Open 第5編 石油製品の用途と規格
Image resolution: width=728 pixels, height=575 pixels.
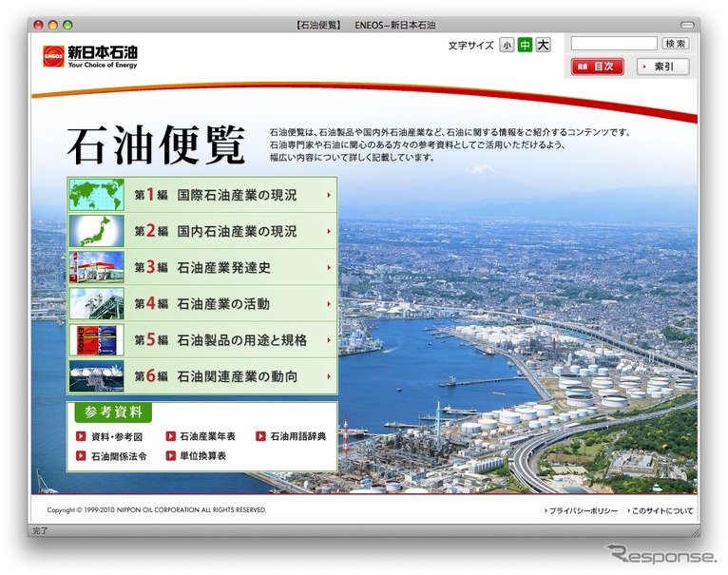(202, 340)
